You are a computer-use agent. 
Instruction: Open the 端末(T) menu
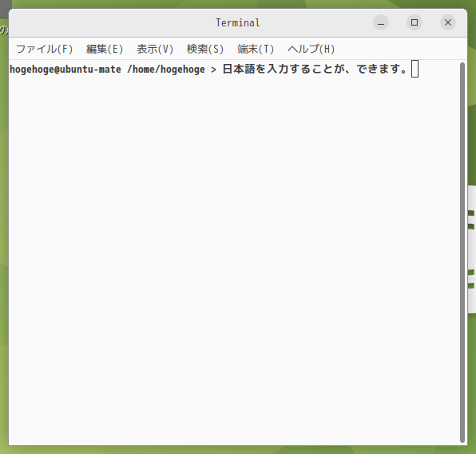[x=256, y=49]
